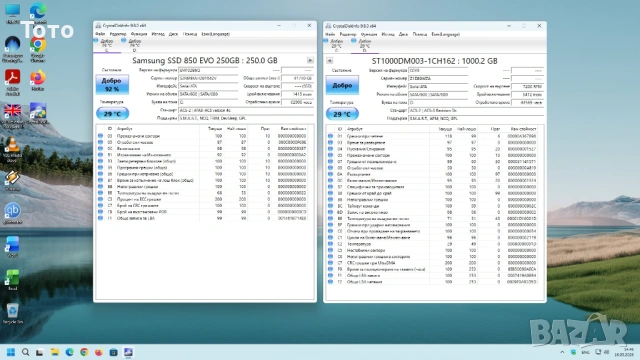The height and width of the screenshot is (360, 640).
Task: Open Task View on the taskbar
Action: 40,352
